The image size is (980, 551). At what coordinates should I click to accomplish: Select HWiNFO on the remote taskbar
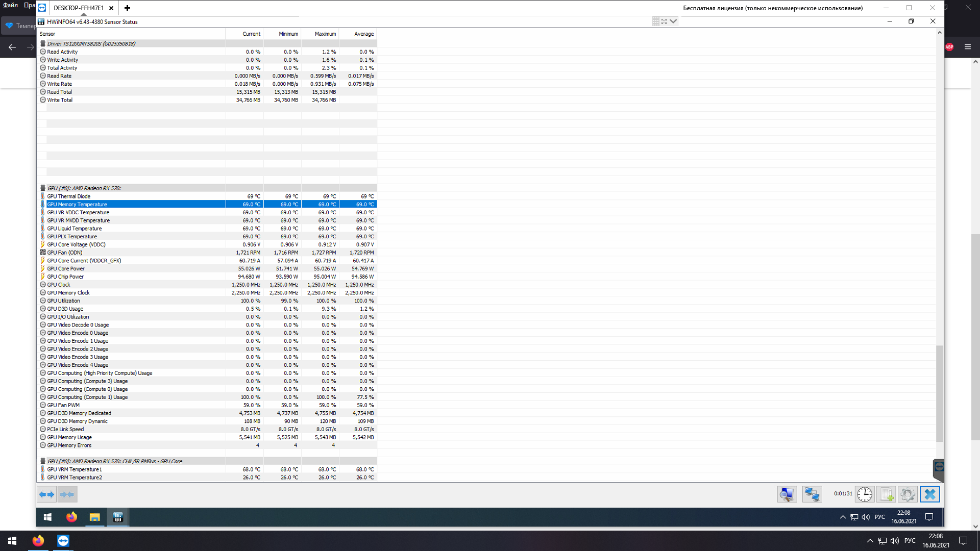pyautogui.click(x=118, y=517)
